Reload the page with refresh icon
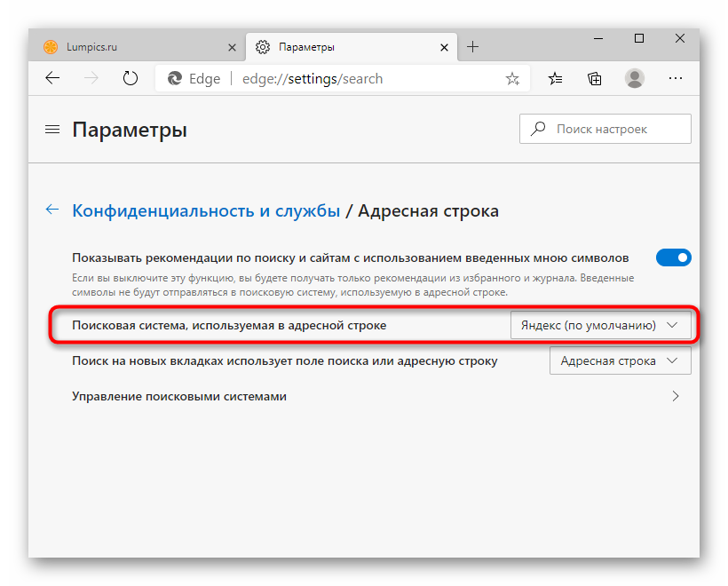This screenshot has width=728, height=586. coord(130,78)
